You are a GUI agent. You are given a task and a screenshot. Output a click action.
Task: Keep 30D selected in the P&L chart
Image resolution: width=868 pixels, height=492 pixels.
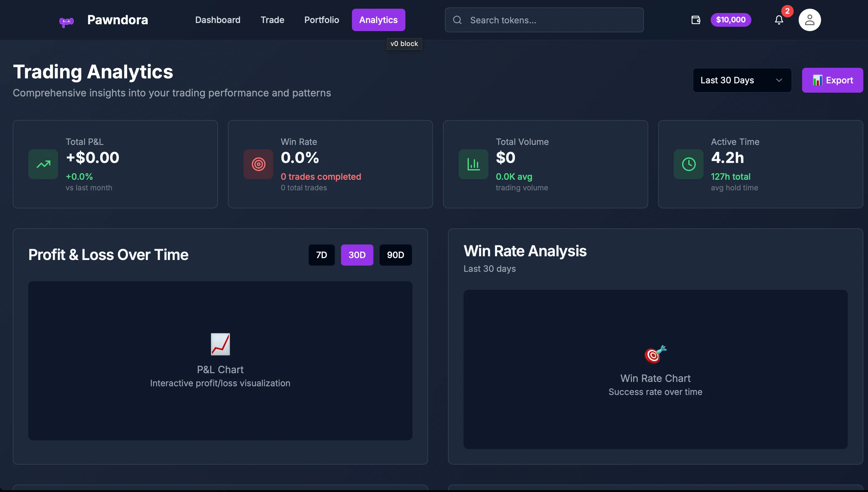pos(357,255)
